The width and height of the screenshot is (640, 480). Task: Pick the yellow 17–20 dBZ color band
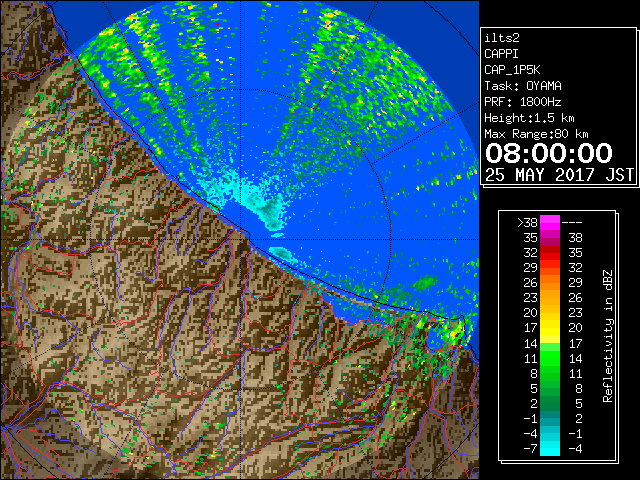pos(550,328)
